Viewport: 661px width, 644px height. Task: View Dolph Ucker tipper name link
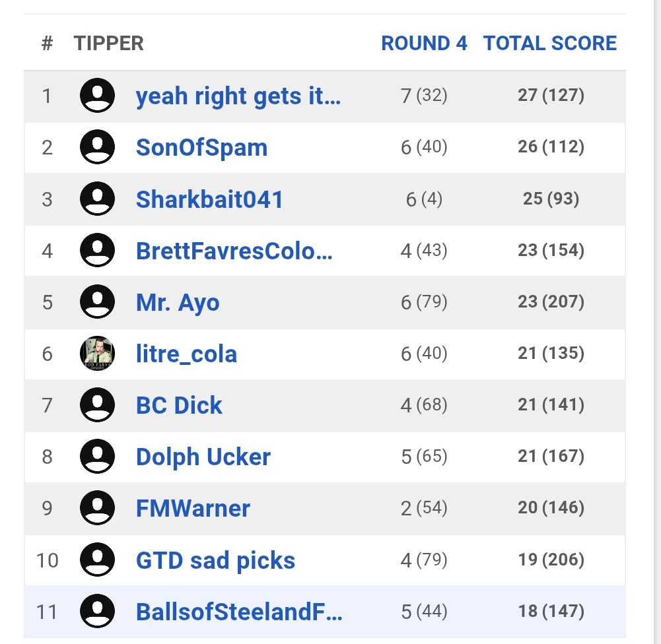pos(203,457)
